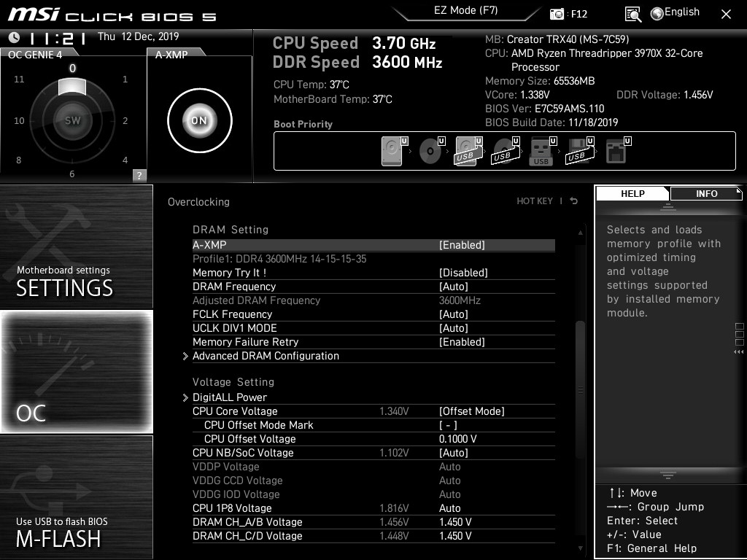Open the M-FLASH BIOS flashing panel
747x560 pixels.
pos(76,497)
